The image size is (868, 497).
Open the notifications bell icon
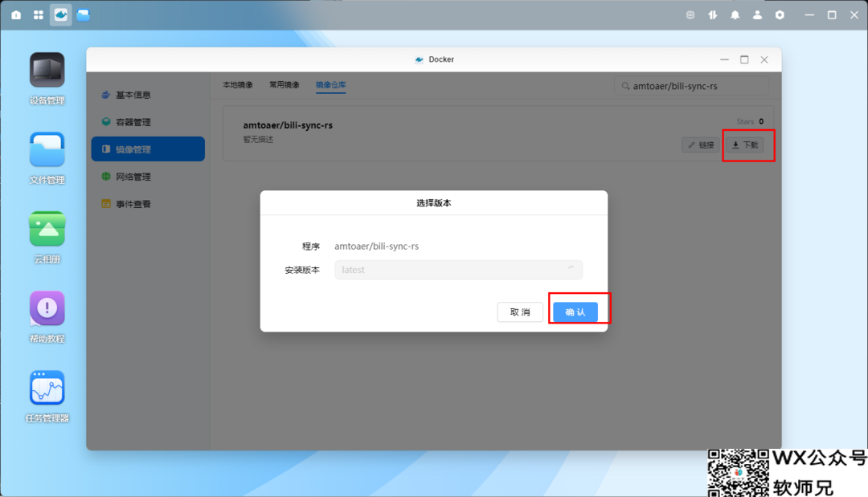click(x=735, y=14)
